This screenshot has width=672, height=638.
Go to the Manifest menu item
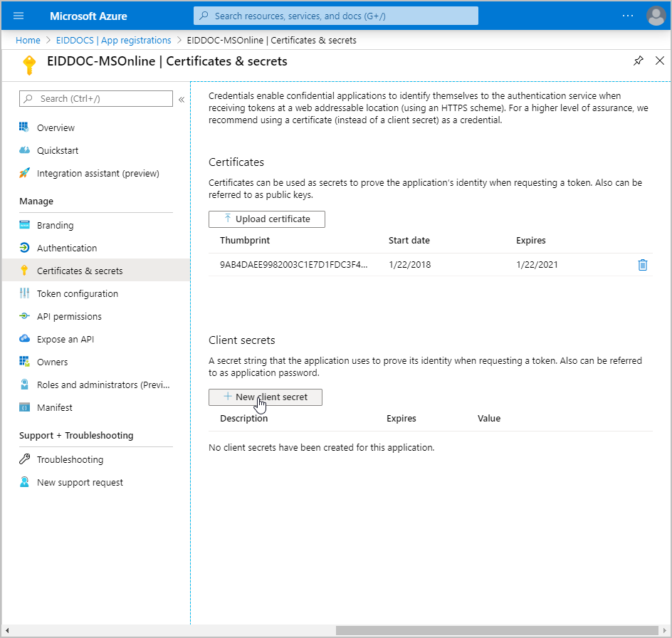pos(55,408)
